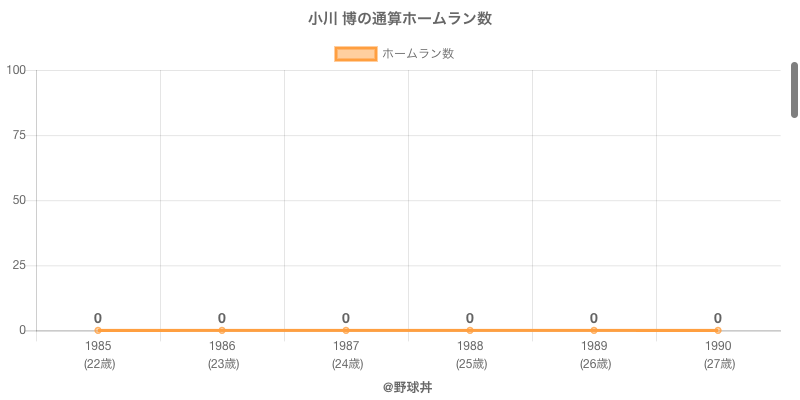Screen dimensions: 800x400
Task: Click the 1989 data point
Action: 594,330
